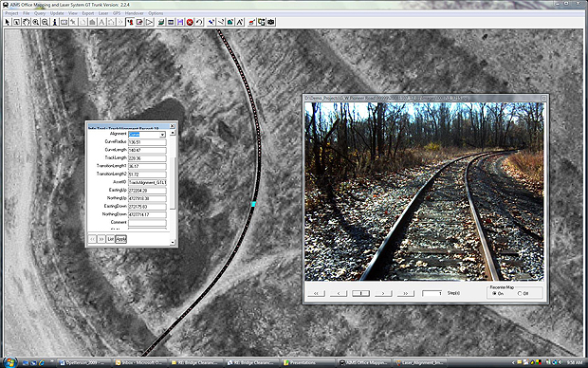Click the blue save disk icon
This screenshot has width=588, height=368.
180,22
